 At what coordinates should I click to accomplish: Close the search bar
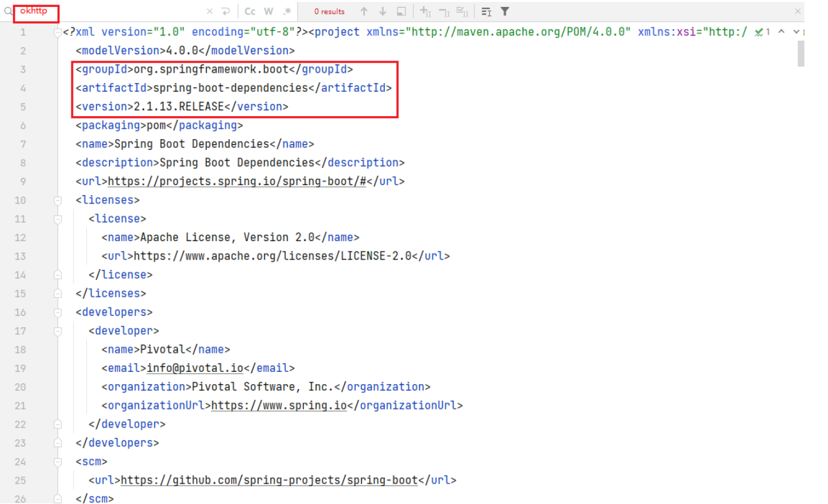[x=797, y=11]
